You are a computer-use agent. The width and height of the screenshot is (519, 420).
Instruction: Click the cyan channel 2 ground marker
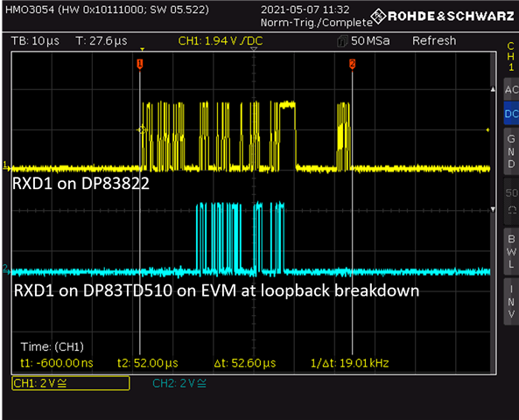[6, 269]
